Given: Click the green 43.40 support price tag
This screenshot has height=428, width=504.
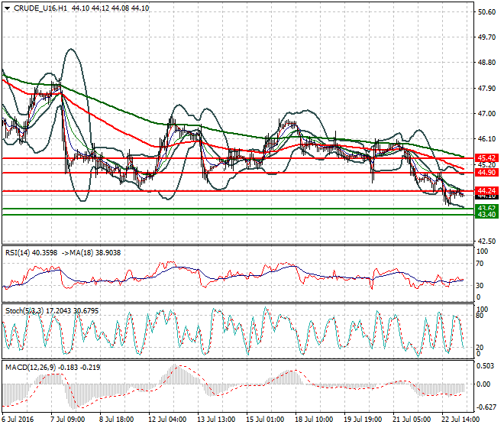Looking at the screenshot, I should pyautogui.click(x=486, y=215).
